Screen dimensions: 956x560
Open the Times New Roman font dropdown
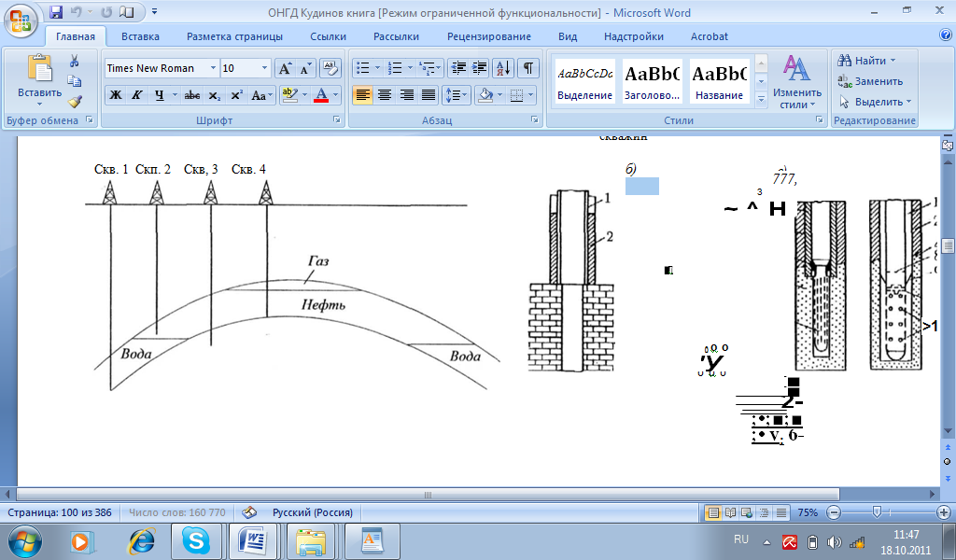[x=214, y=68]
